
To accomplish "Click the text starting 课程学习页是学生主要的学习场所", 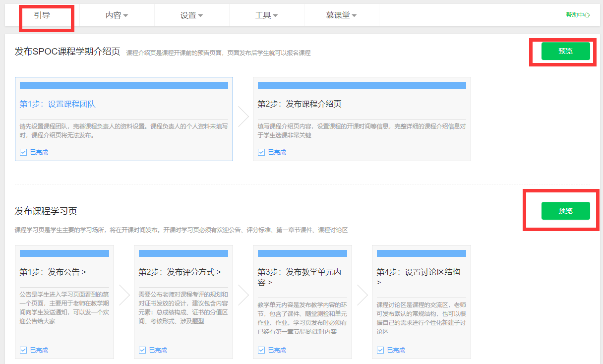I will click(181, 230).
